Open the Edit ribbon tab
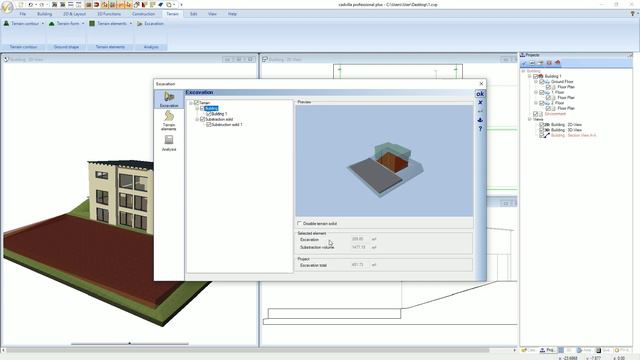This screenshot has height=360, width=640. (193, 14)
